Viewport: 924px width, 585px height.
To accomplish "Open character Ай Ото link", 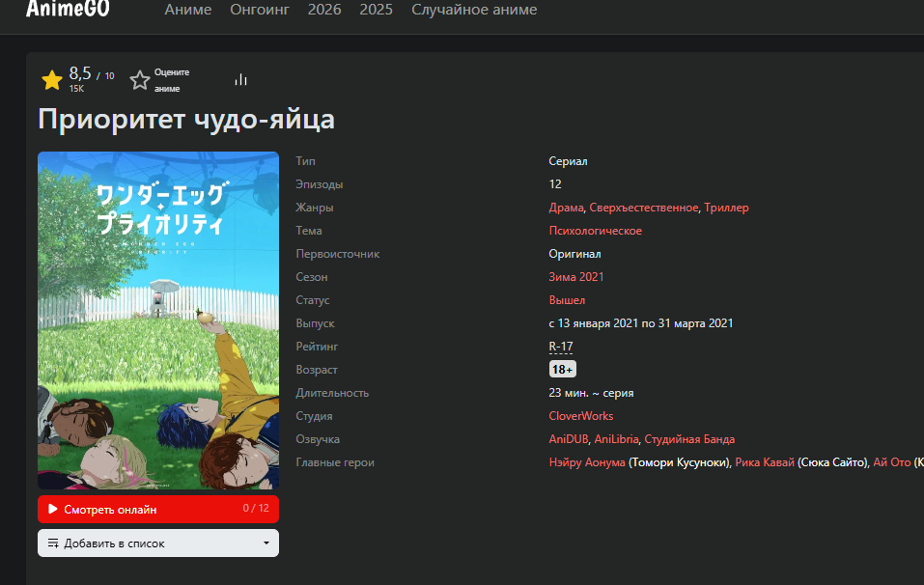I will (x=891, y=462).
